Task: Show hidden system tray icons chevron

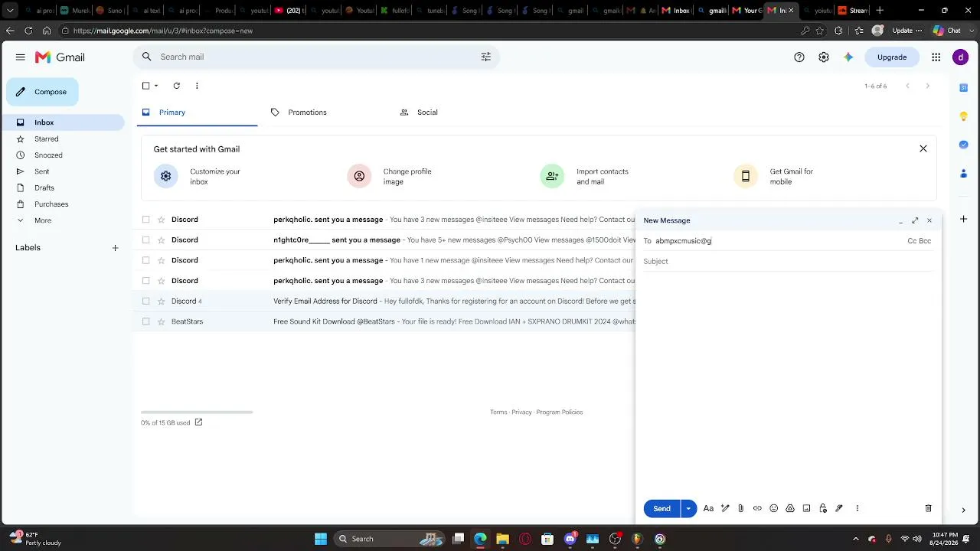Action: [856, 539]
